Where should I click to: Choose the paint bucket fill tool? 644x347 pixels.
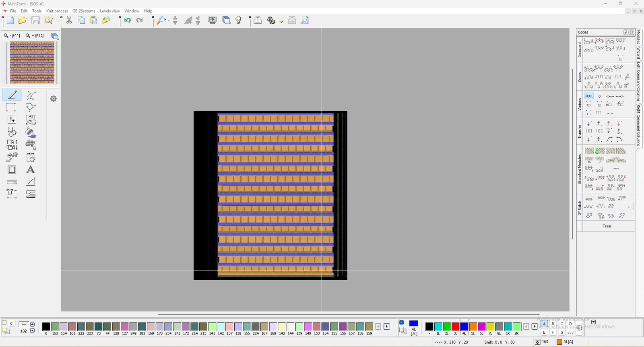point(31,132)
